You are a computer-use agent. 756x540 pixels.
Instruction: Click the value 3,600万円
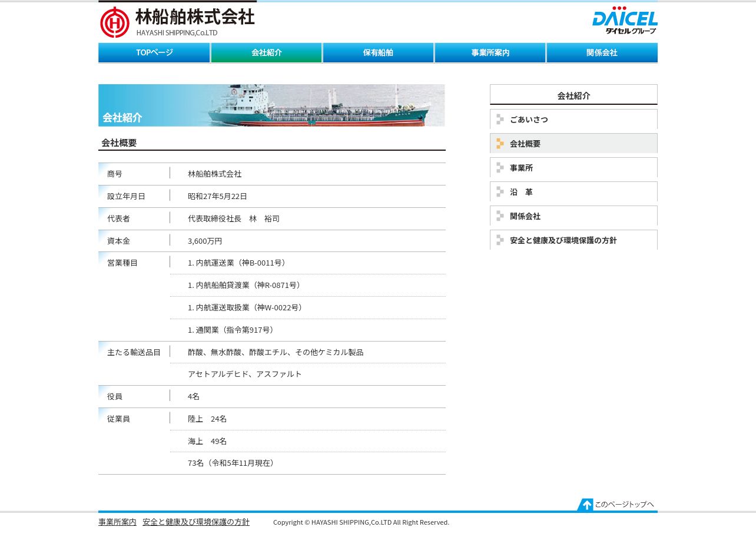pos(205,241)
